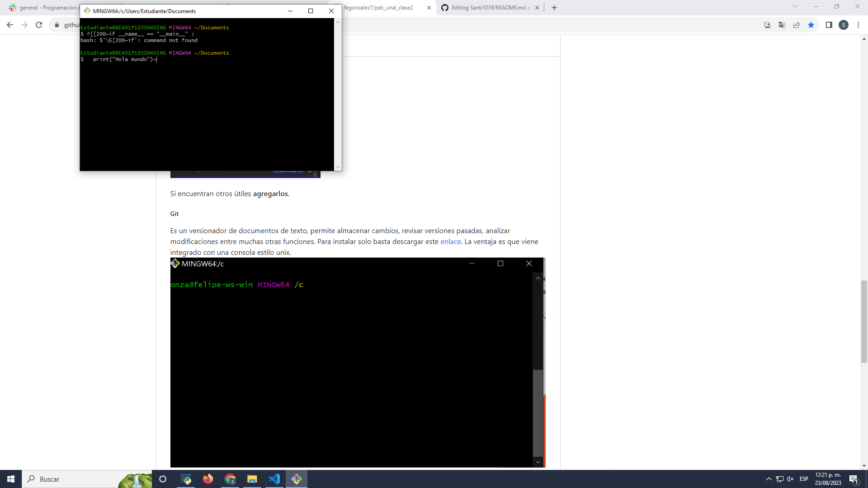Open the Chrome three-dot menu
Screen dimensions: 868x488
(x=859, y=25)
